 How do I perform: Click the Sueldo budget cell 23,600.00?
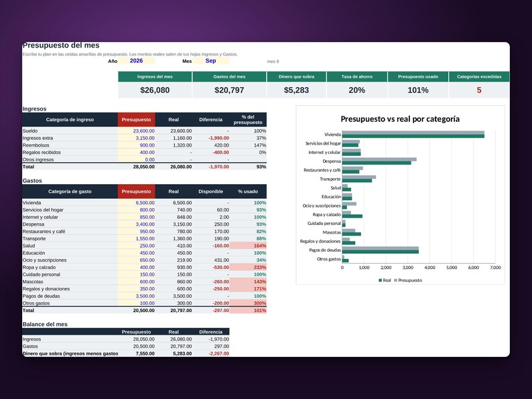[137, 131]
